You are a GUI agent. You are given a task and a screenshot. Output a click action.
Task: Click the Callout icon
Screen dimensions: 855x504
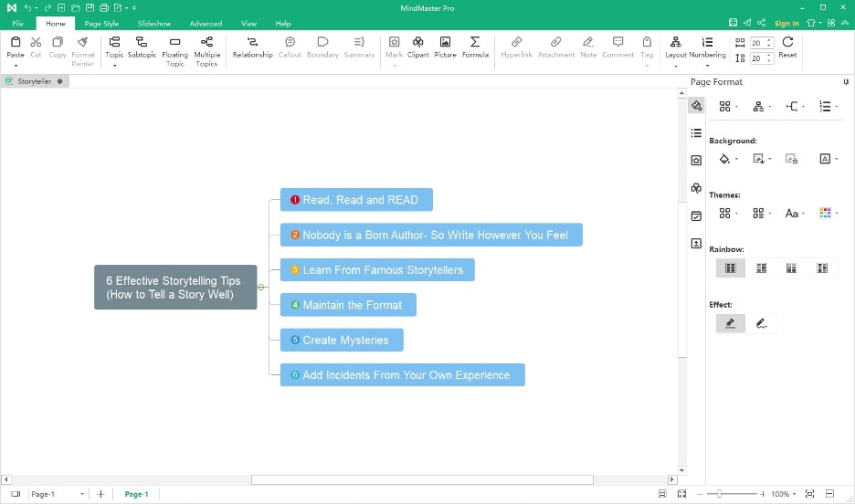[290, 42]
